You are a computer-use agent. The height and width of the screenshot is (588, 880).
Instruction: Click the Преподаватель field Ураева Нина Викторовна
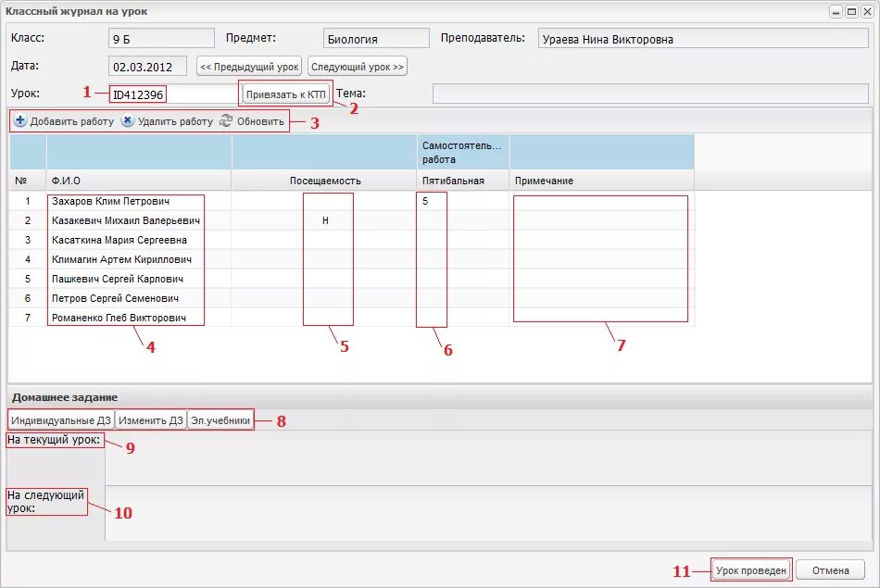[703, 39]
